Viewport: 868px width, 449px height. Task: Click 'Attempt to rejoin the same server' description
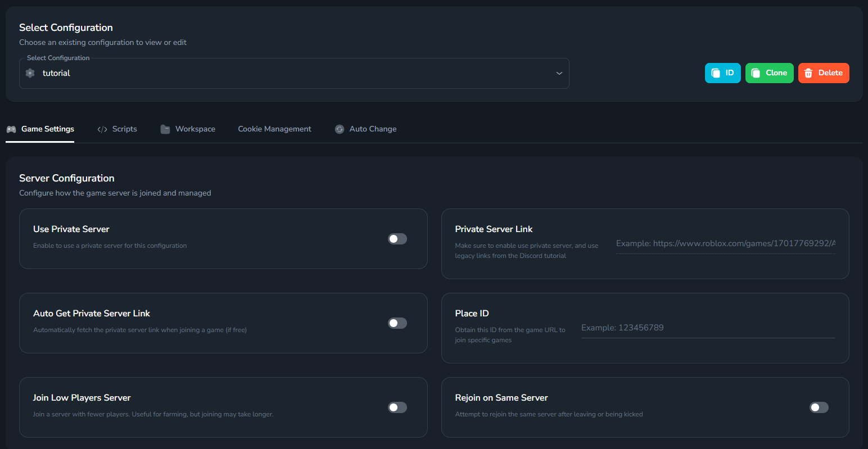point(549,414)
